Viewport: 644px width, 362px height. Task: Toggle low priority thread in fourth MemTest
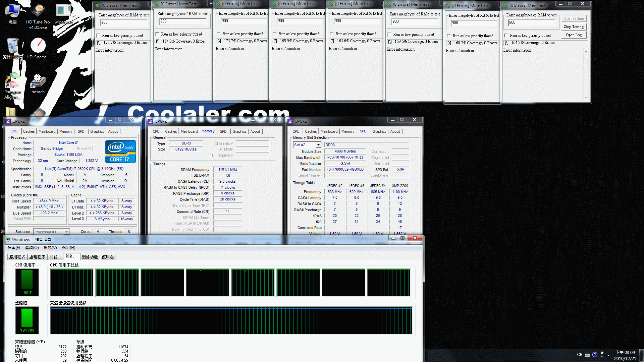[275, 34]
